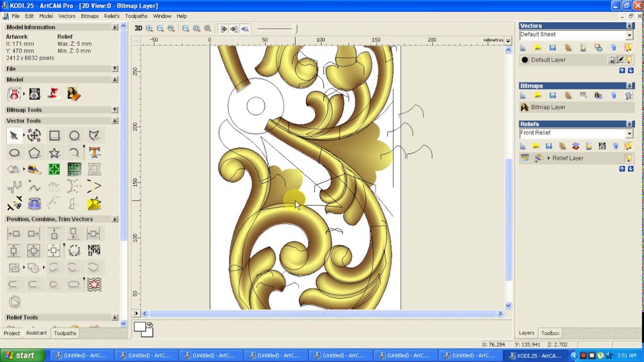Select the arrow Select Vectors tool
Viewport: 644px width, 362px height.
pos(14,135)
